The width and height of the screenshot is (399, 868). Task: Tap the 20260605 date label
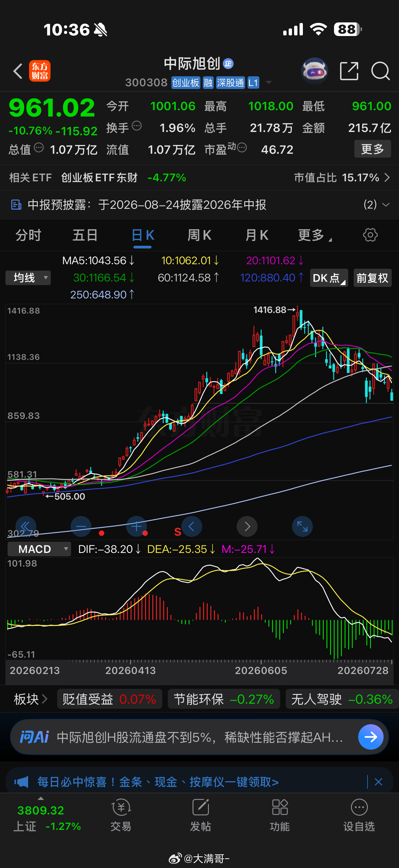coord(261,670)
